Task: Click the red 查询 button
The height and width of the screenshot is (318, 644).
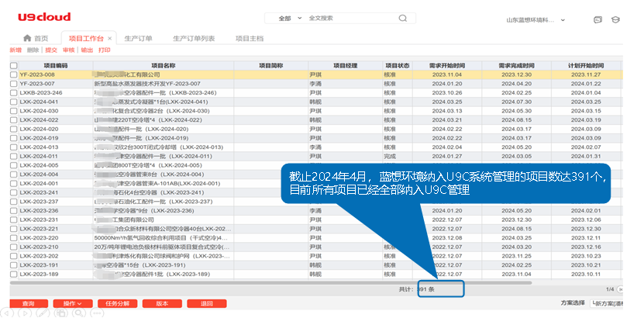Action: click(28, 303)
